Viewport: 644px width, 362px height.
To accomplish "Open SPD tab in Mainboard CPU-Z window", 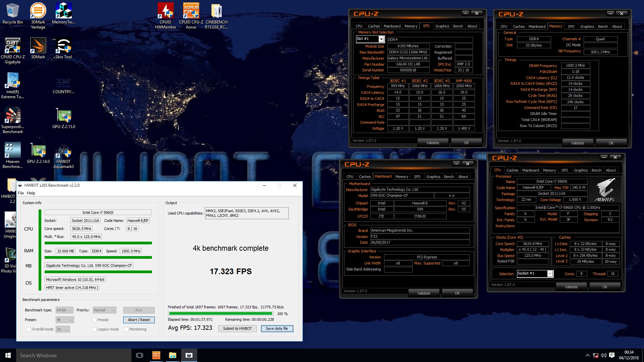I will pyautogui.click(x=417, y=177).
